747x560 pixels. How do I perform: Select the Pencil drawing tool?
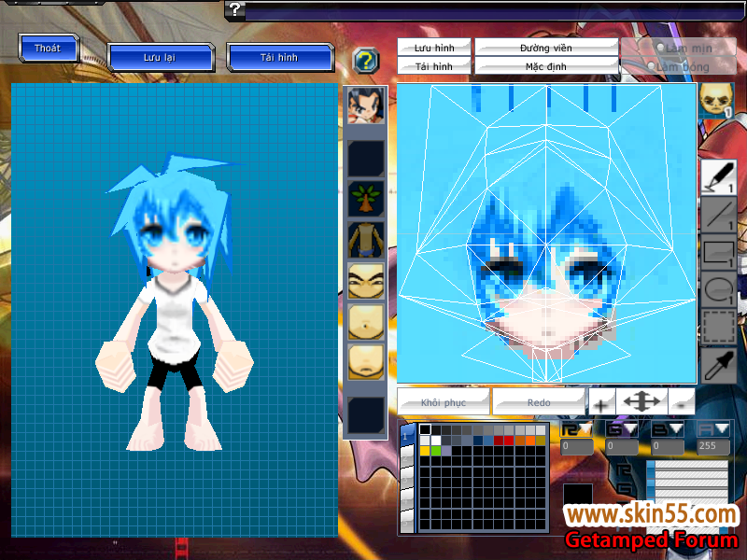click(718, 177)
